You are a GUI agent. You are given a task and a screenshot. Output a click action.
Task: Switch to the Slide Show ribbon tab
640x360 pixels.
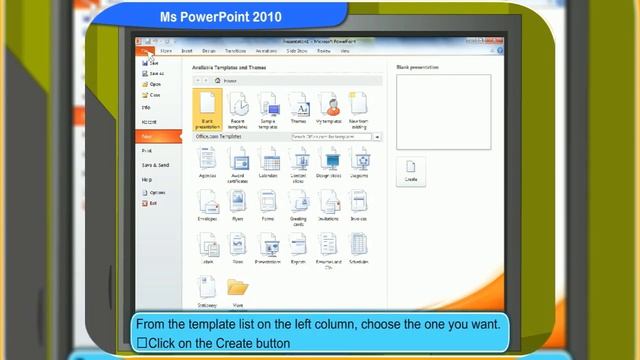point(297,51)
